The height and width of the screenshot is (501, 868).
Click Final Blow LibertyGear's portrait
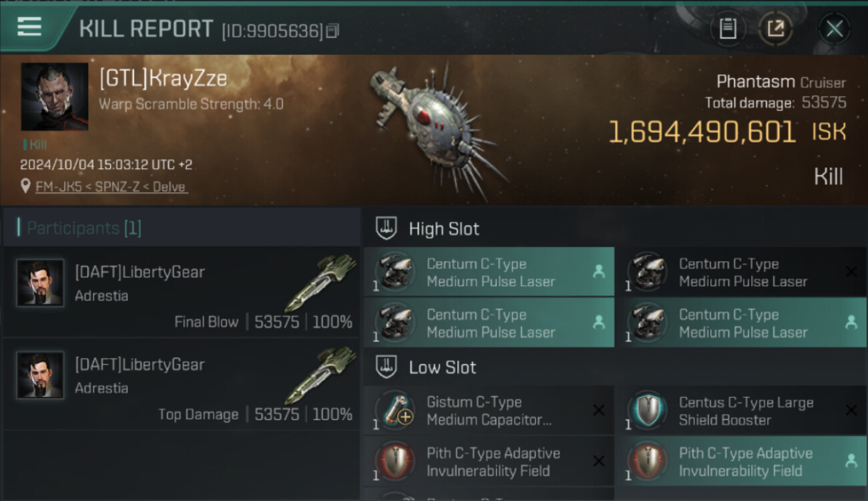point(40,283)
